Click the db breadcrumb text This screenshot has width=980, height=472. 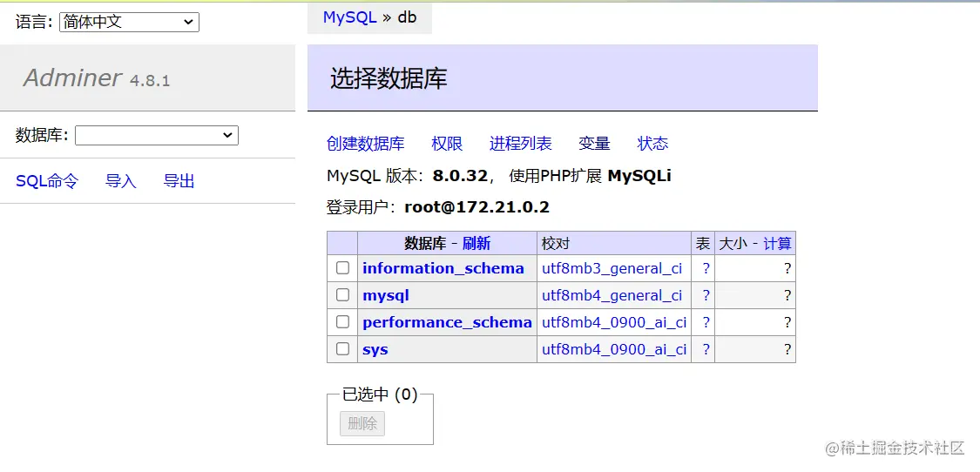click(407, 17)
